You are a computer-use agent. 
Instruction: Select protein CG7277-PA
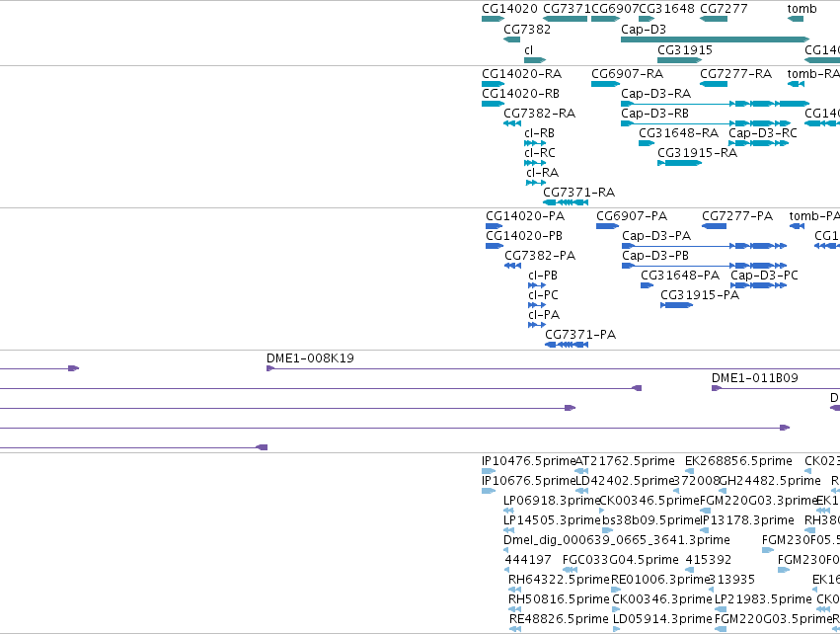coord(714,226)
